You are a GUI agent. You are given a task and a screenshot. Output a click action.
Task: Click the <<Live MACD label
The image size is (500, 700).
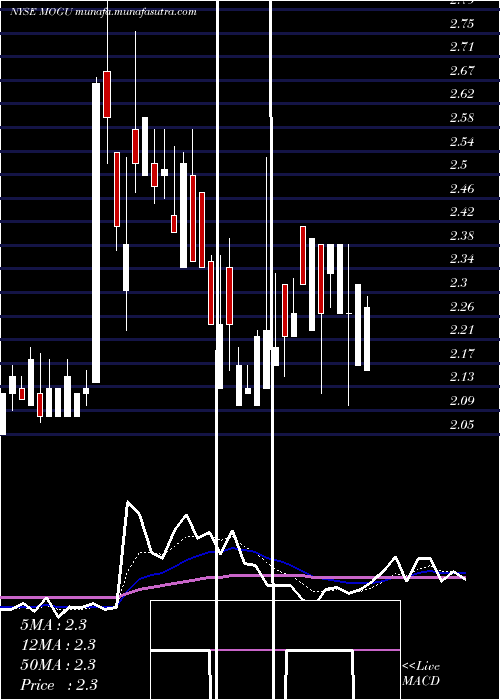tap(421, 674)
